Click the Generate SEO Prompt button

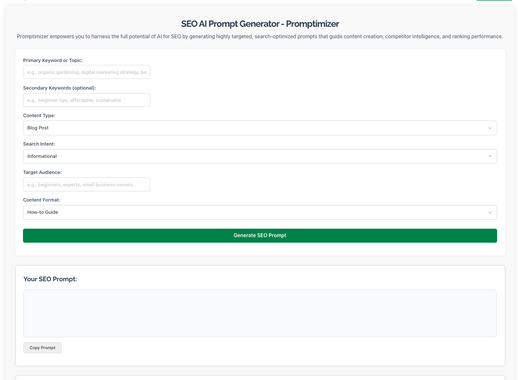point(260,235)
